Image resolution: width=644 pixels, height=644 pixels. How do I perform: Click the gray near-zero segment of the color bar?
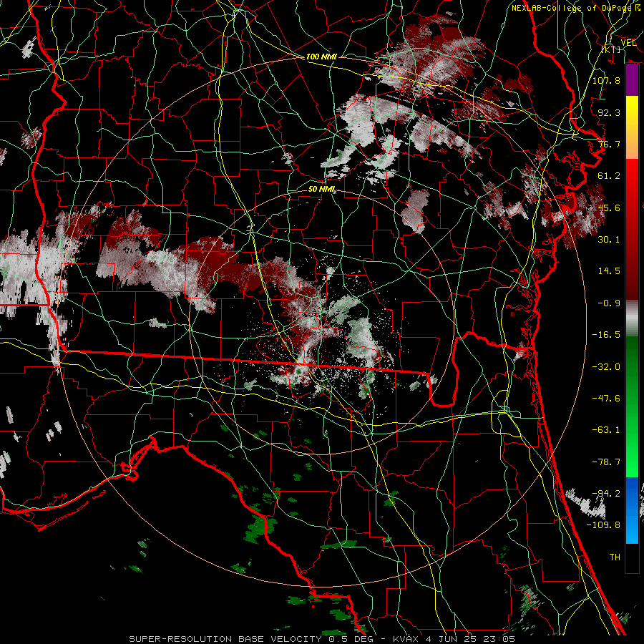(632, 318)
